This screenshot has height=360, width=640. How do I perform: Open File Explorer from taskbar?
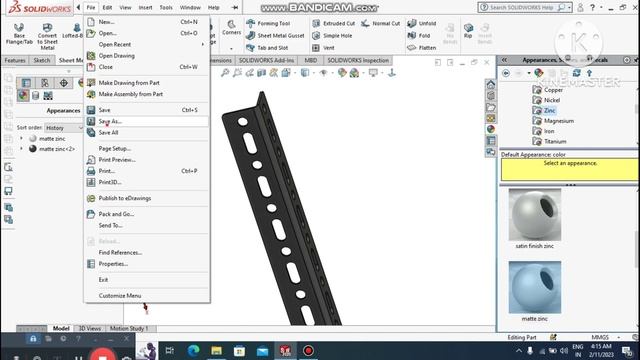(x=216, y=351)
